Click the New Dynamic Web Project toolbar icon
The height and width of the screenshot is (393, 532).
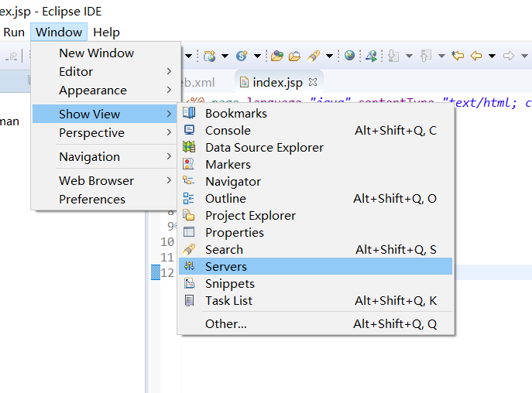point(209,56)
